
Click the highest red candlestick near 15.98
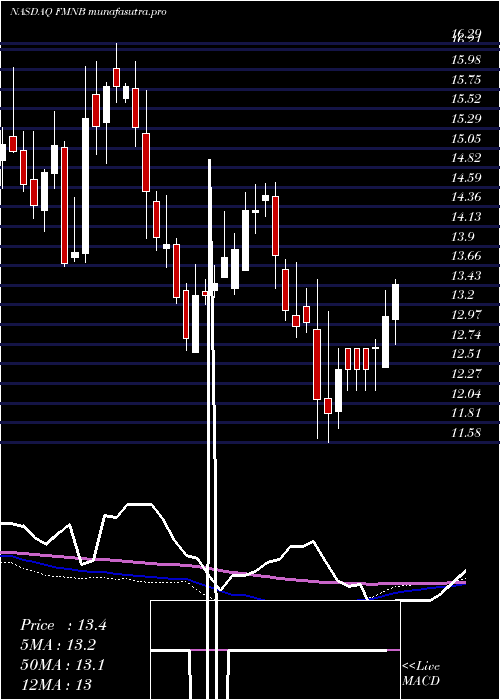pos(117,77)
